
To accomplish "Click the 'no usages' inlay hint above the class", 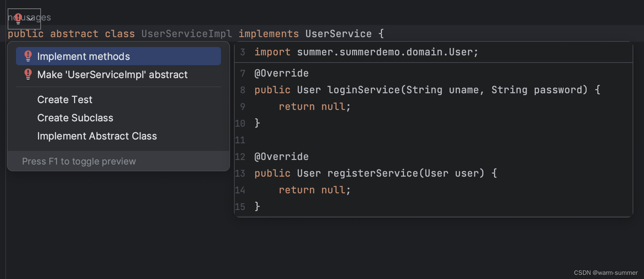I will [29, 17].
